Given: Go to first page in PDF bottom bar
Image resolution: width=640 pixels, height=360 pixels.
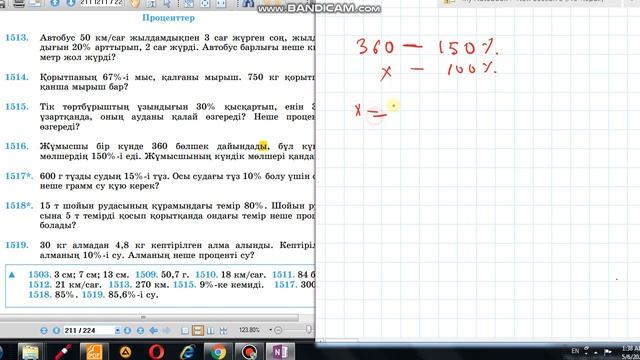Looking at the screenshot, I should click(x=44, y=330).
